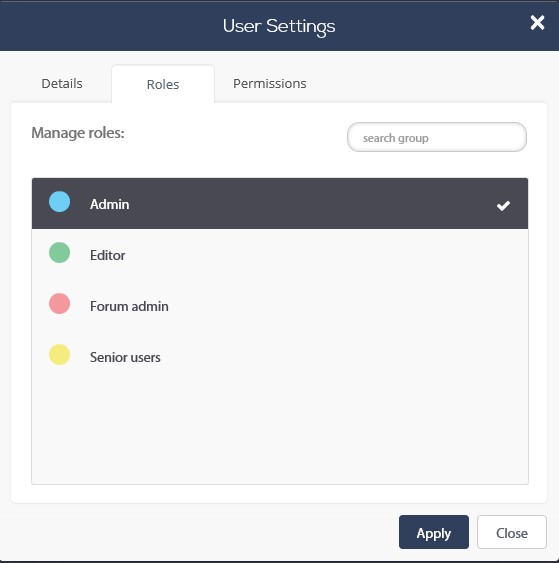Select the Roles tab
This screenshot has width=559, height=563.
163,84
